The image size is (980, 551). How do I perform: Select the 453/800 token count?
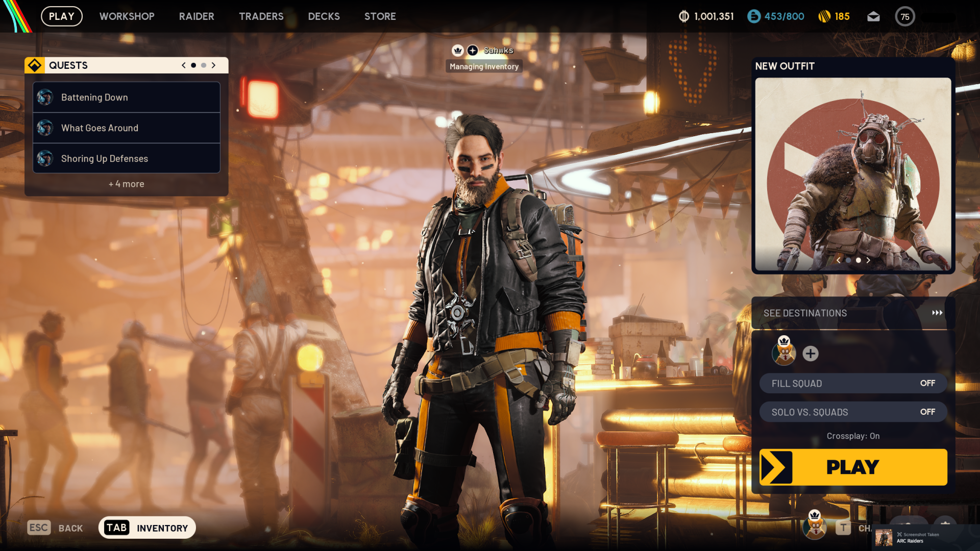[784, 16]
